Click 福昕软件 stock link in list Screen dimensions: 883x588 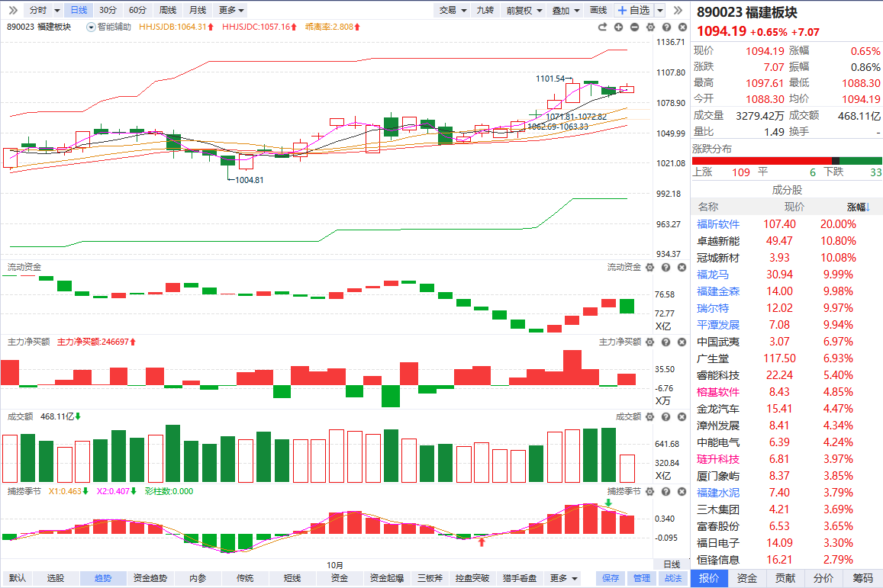point(718,224)
